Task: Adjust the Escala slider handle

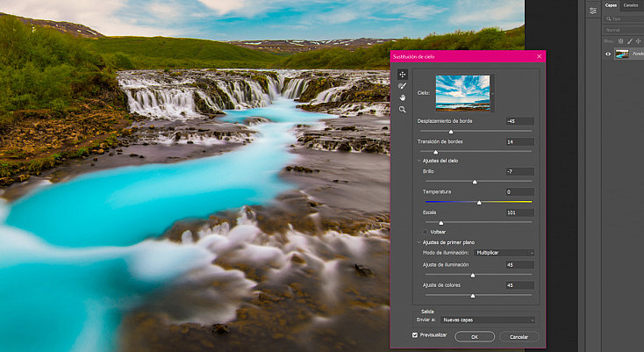Action: (440, 223)
